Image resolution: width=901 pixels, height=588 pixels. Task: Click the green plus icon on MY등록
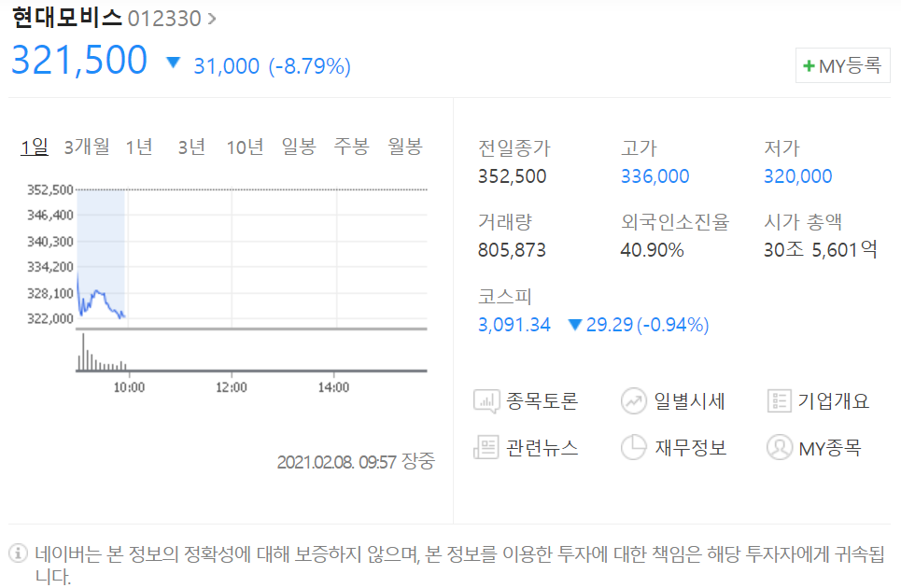coord(809,66)
